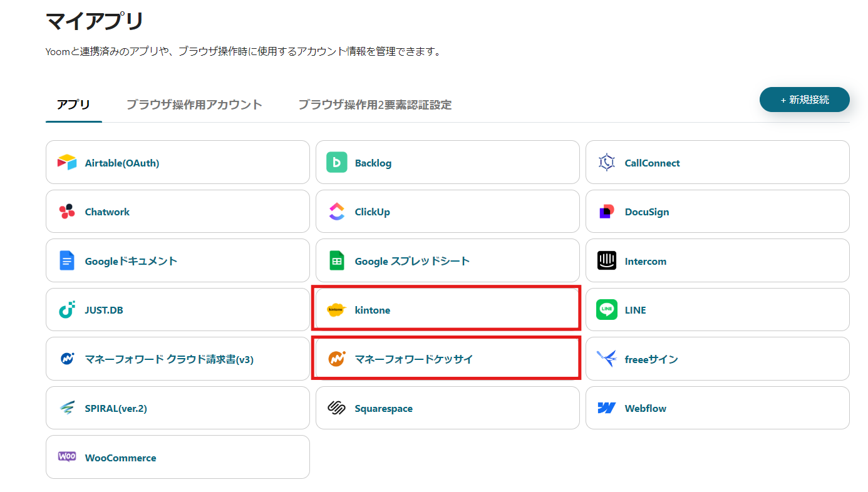This screenshot has width=868, height=492.
Task: Open the freeeサイン text label
Action: (x=651, y=359)
